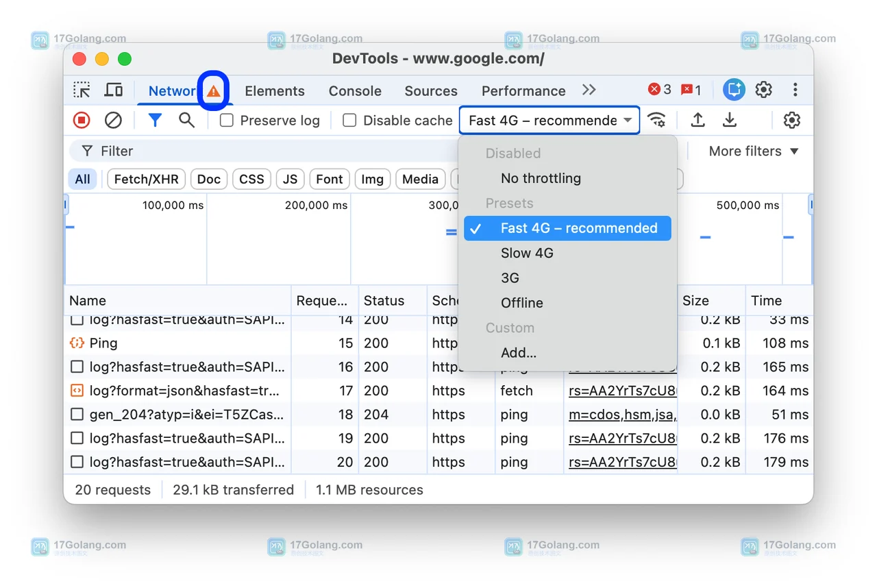The height and width of the screenshot is (588, 877).
Task: Open network conditions wifi icon
Action: pos(656,121)
